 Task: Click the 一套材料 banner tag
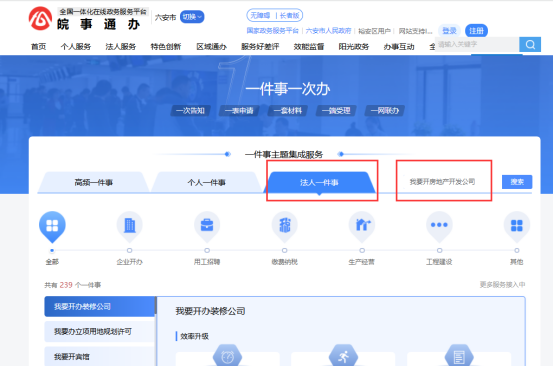[288, 111]
